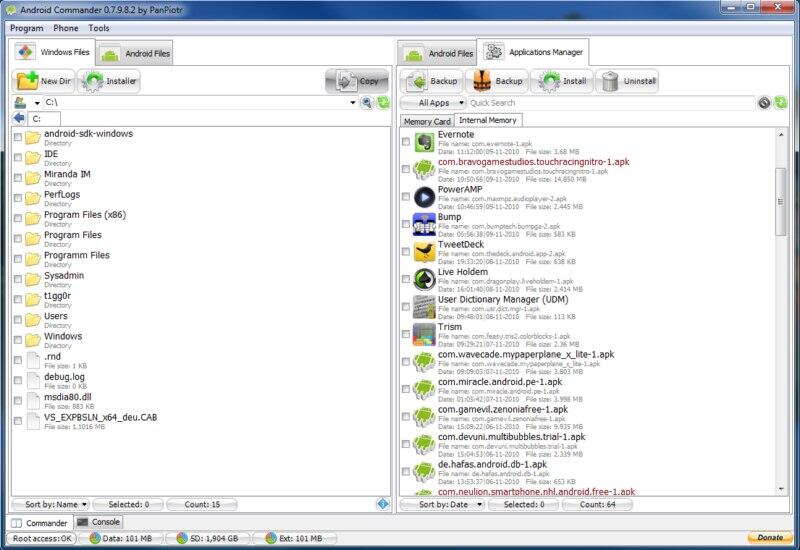Focus the Quick Search input field

coord(611,103)
